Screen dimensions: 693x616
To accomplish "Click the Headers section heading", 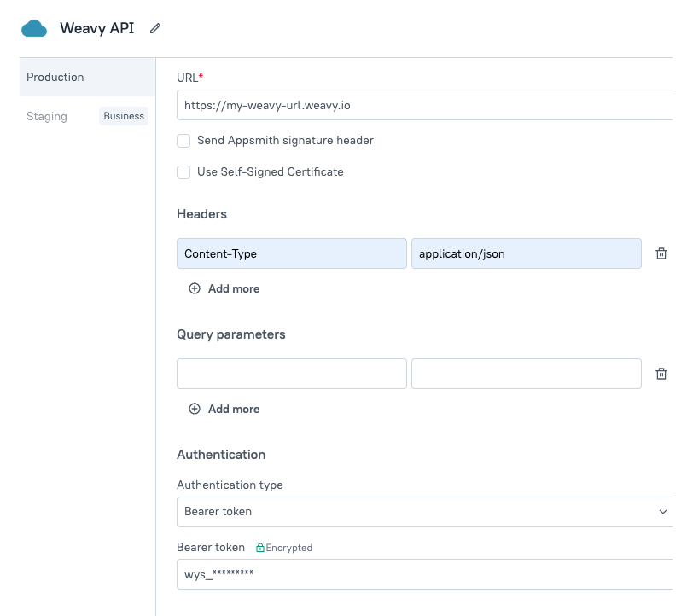I will pos(201,214).
